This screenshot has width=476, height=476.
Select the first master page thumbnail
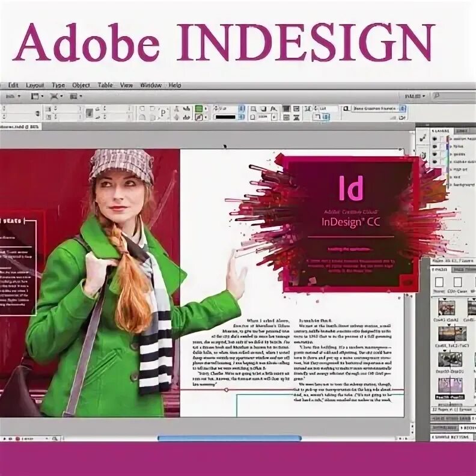(439, 282)
